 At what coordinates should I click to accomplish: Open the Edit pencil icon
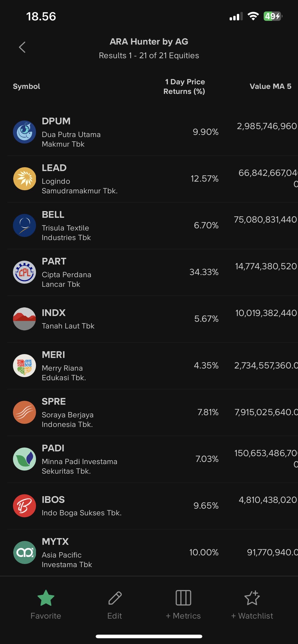[x=115, y=598]
